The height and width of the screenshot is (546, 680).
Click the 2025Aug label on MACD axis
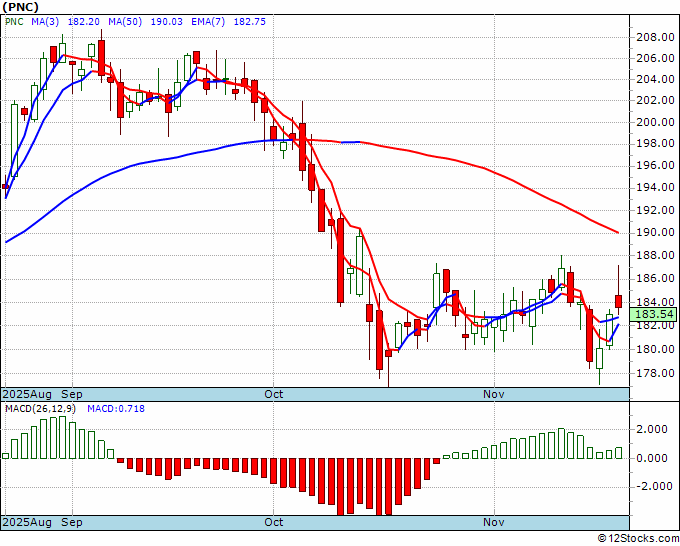(x=27, y=522)
